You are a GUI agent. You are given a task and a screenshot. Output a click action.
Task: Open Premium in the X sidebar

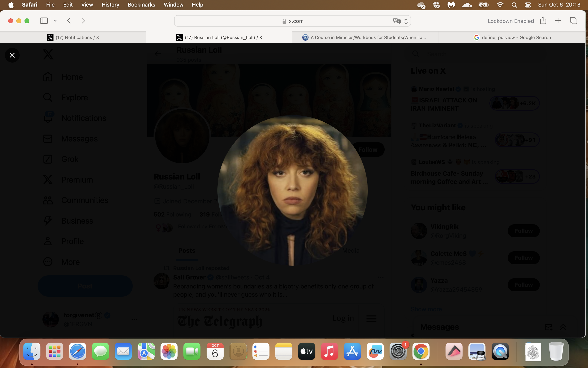point(68,180)
